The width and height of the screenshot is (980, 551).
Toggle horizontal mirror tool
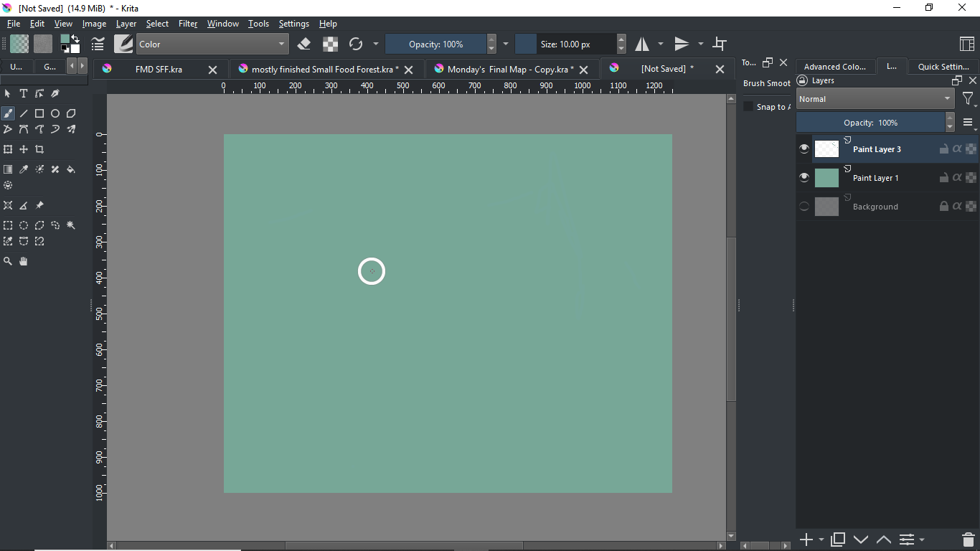(x=642, y=44)
